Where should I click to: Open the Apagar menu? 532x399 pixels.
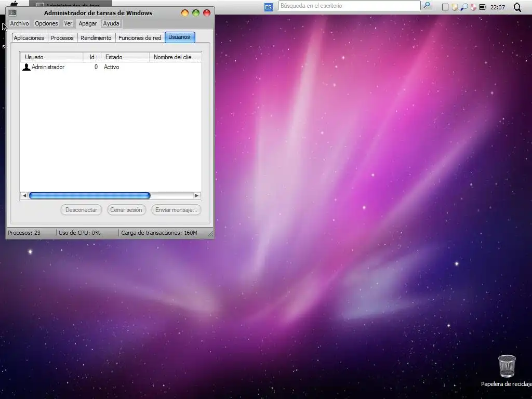click(87, 23)
